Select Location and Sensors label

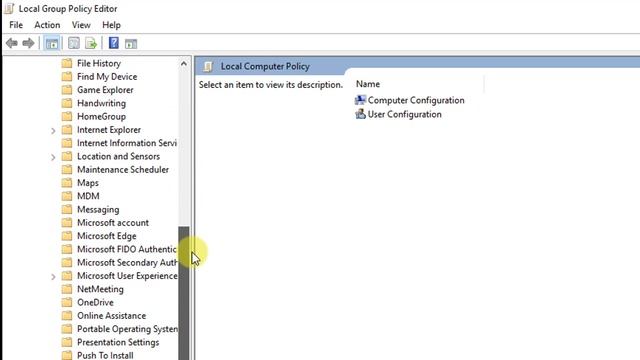(x=118, y=156)
